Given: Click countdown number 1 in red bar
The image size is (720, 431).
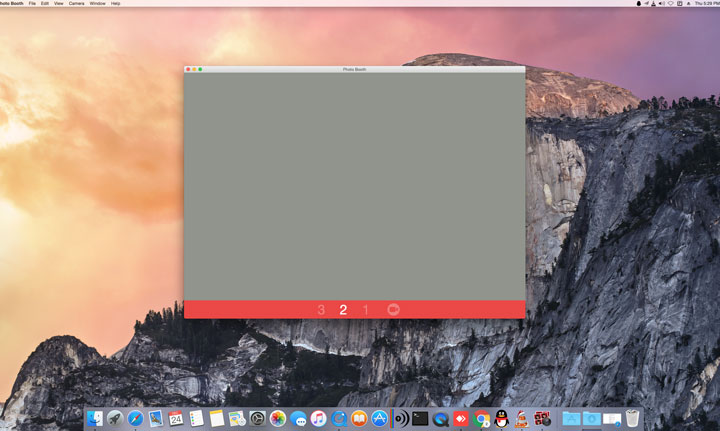Looking at the screenshot, I should point(366,310).
